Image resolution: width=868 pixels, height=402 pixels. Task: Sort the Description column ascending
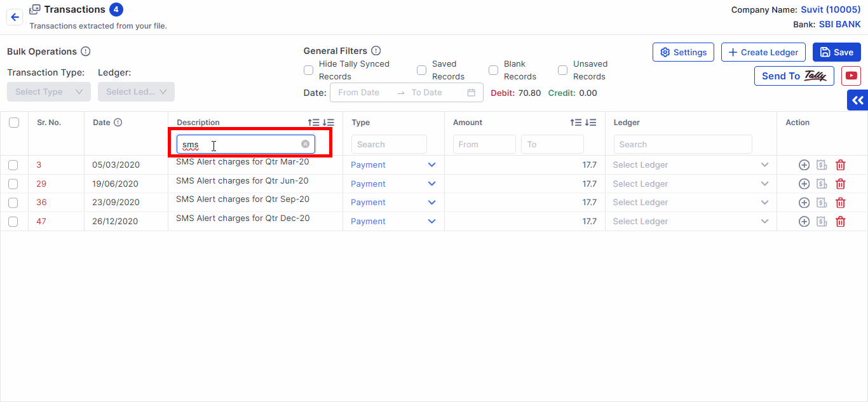tap(314, 123)
